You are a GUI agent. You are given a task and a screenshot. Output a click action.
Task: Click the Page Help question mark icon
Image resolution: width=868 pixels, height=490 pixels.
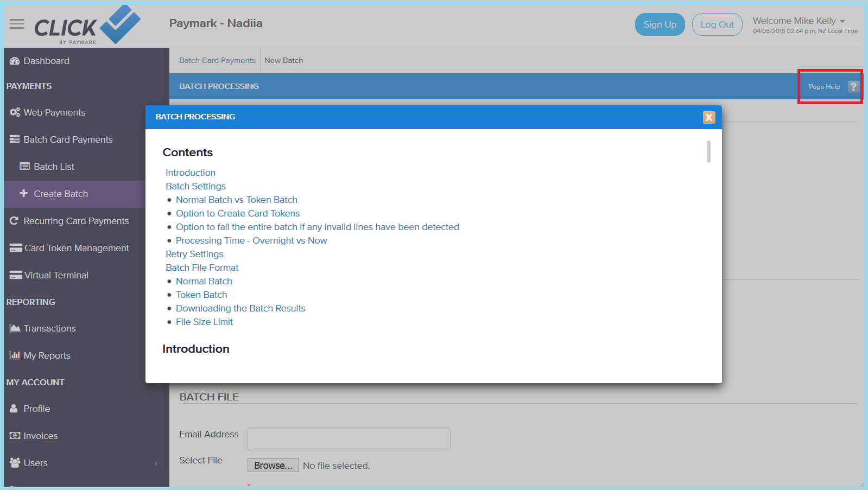click(853, 87)
